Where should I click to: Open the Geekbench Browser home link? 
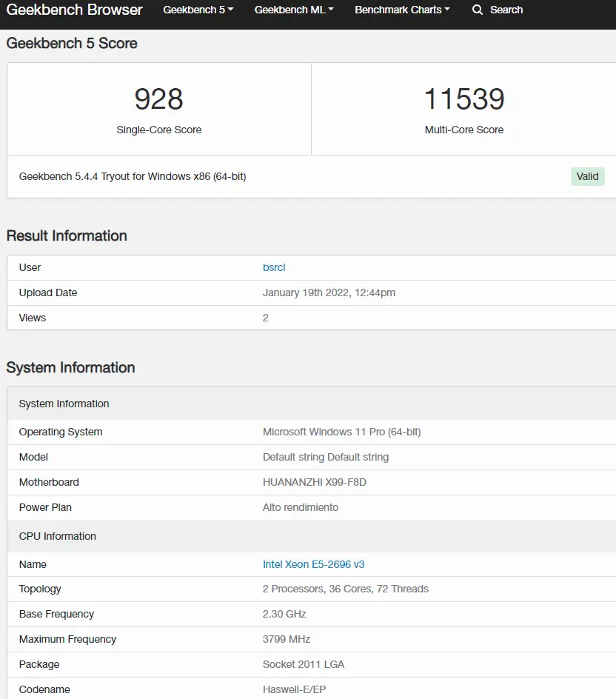pyautogui.click(x=75, y=10)
